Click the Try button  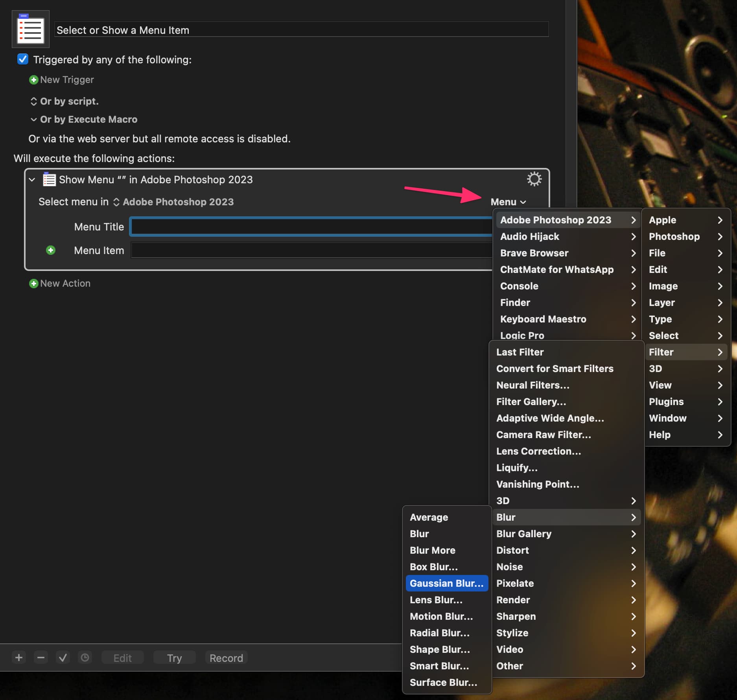[x=174, y=658]
